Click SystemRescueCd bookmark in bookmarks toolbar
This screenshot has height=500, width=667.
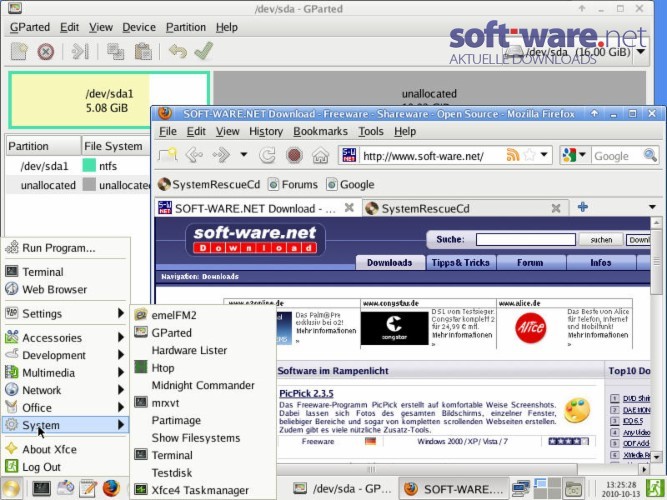click(209, 184)
